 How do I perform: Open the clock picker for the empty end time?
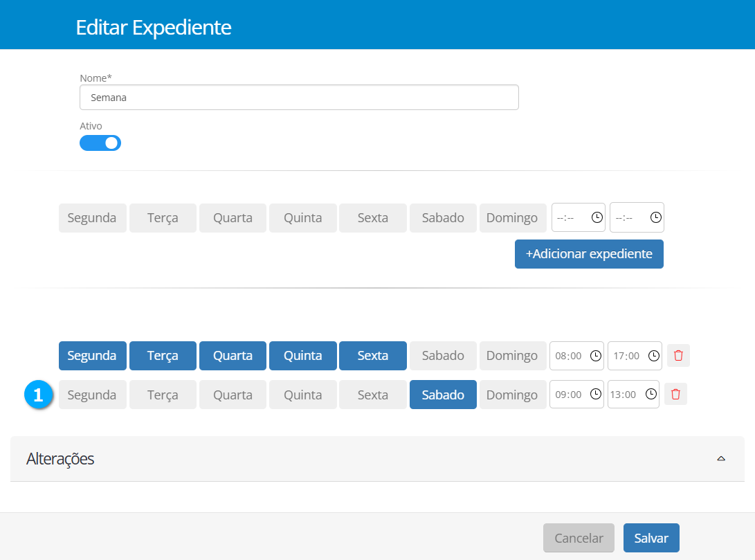(x=655, y=217)
